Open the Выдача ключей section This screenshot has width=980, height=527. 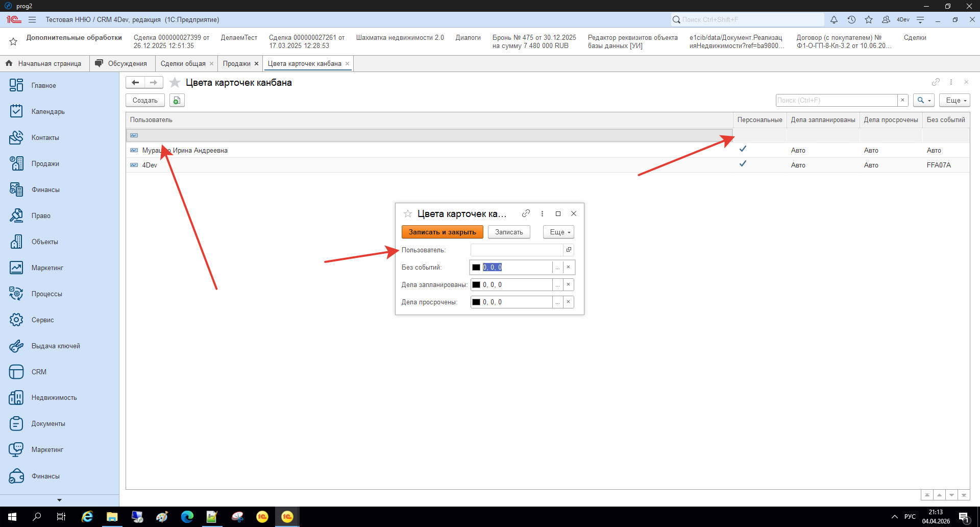(55, 346)
